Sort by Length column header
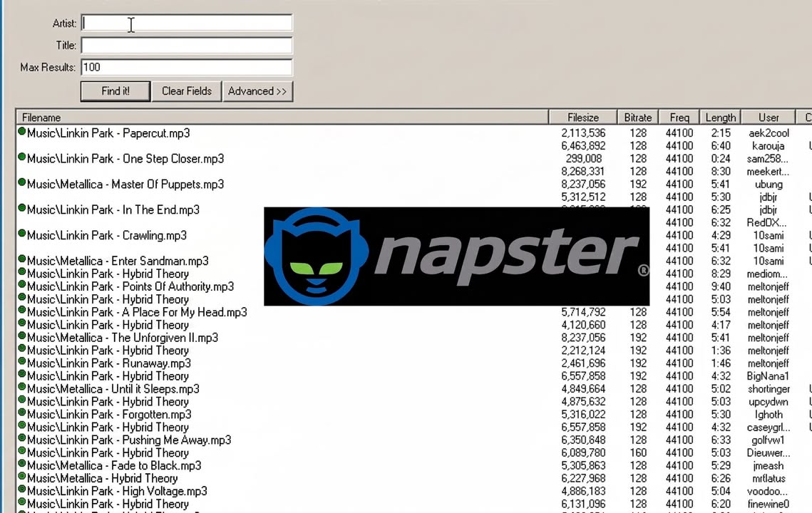The height and width of the screenshot is (513, 812). (720, 118)
